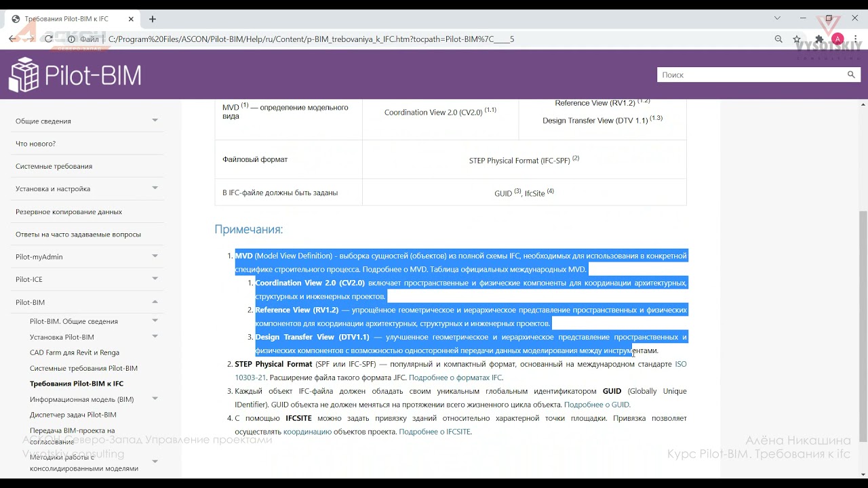Click the Поиск search input field
The image size is (868, 488).
pos(751,75)
